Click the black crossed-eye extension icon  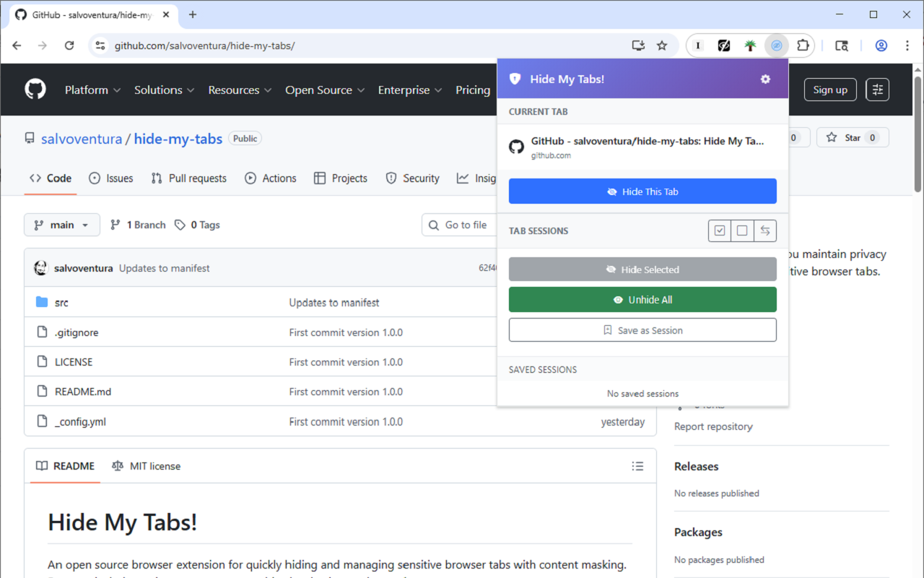tap(724, 46)
